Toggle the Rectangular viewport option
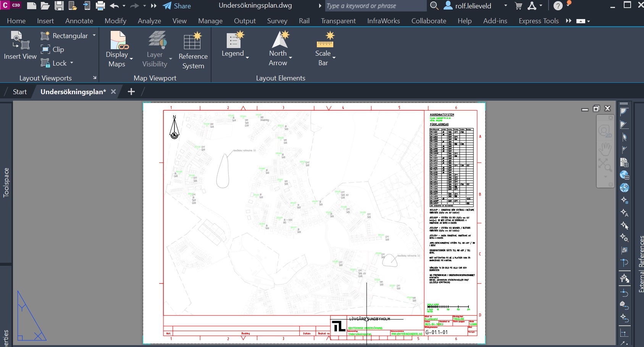 coord(69,35)
